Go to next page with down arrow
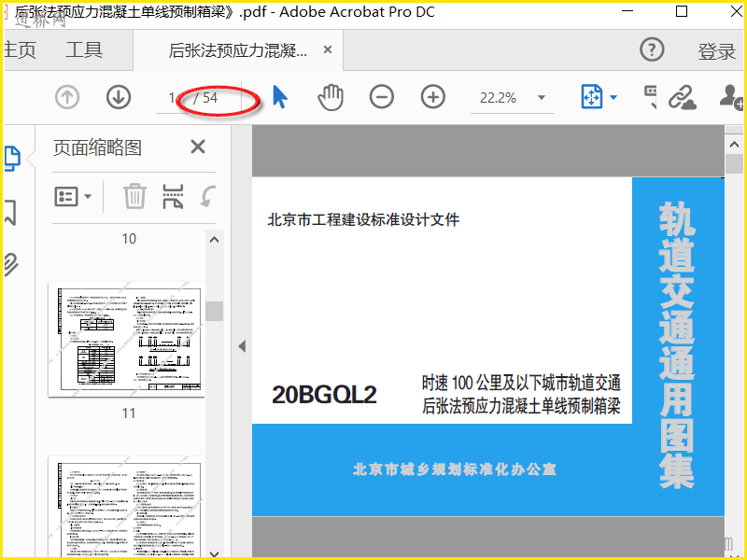The image size is (747, 560). click(x=119, y=98)
